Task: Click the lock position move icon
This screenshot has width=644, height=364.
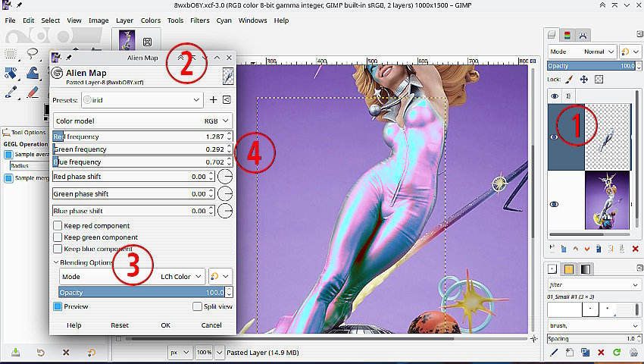Action: coord(583,80)
